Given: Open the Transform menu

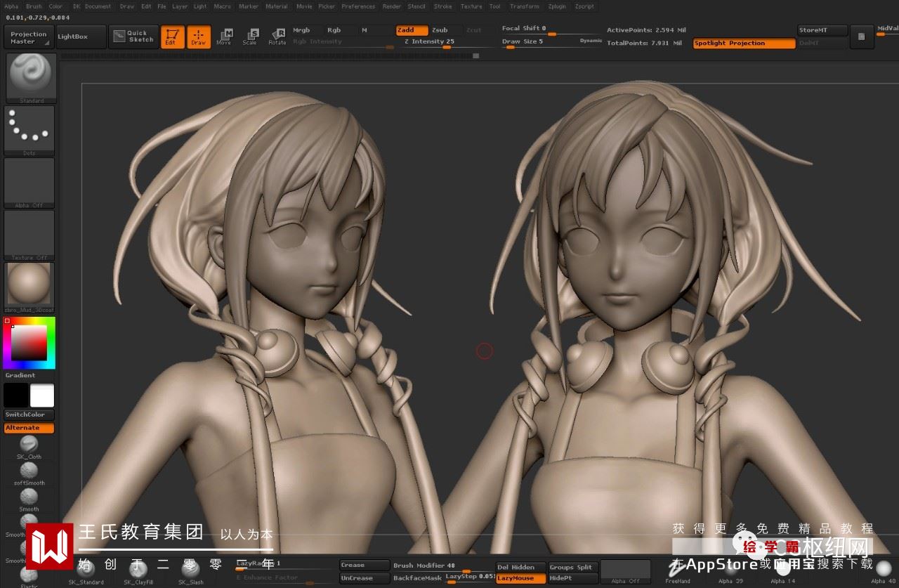Looking at the screenshot, I should pyautogui.click(x=524, y=6).
